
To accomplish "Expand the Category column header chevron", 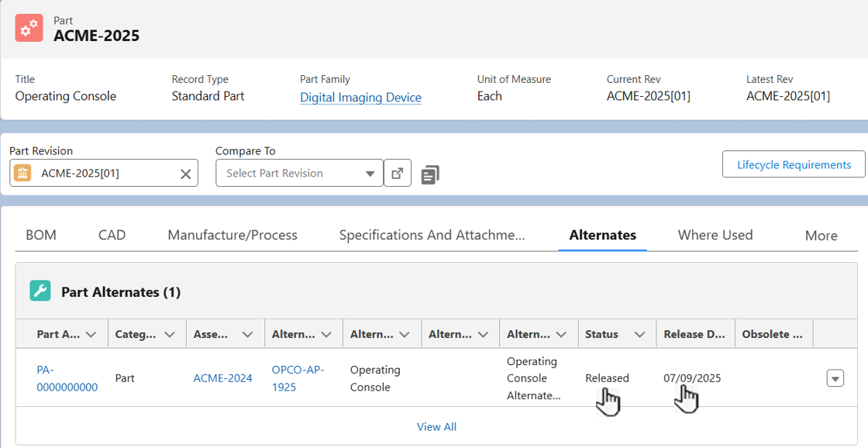I will pyautogui.click(x=170, y=335).
